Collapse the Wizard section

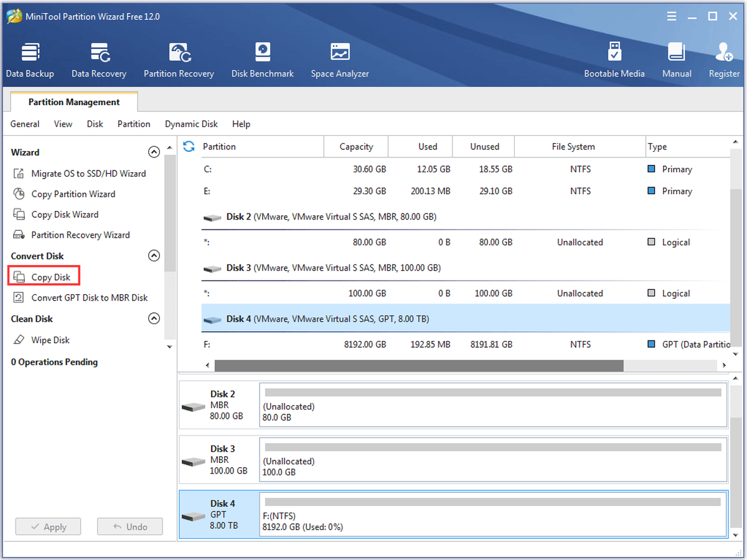154,152
